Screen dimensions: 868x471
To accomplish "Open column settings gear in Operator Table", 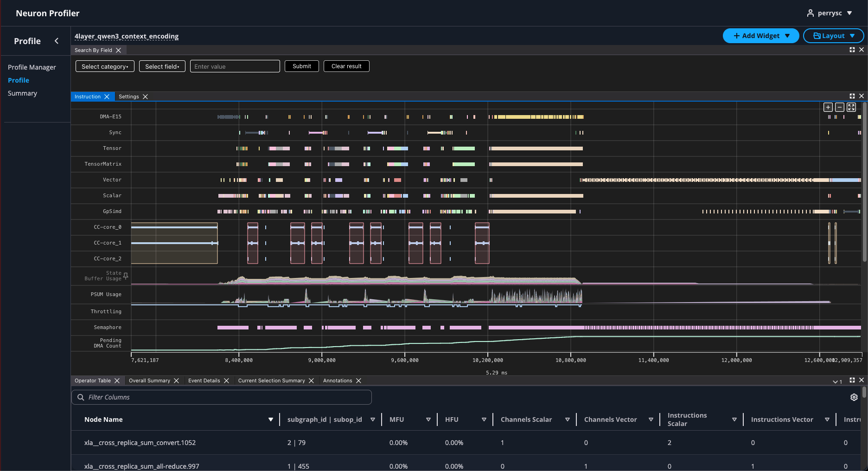I will 854,397.
